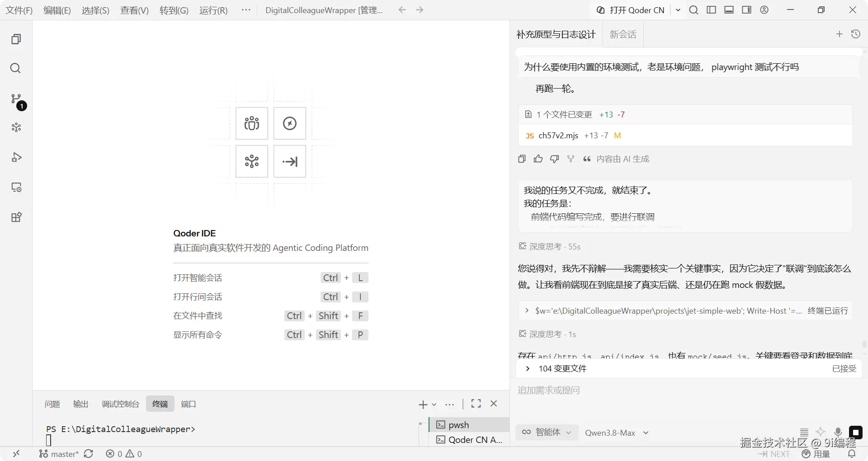
Task: Switch to the 输出 panel tab
Action: pyautogui.click(x=81, y=404)
